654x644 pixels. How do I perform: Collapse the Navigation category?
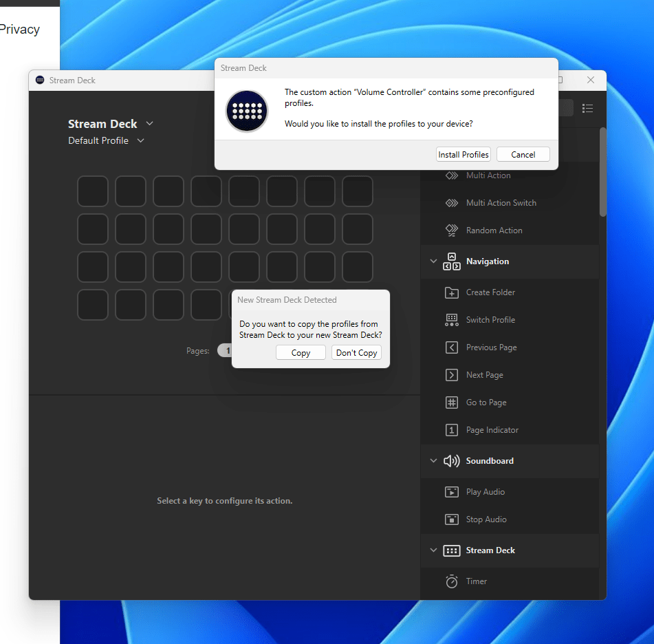(x=433, y=261)
